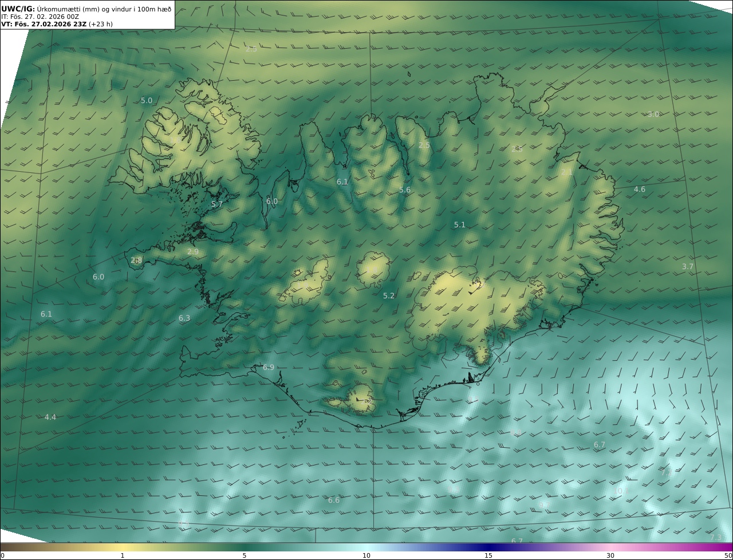Click the 3.7 value label at the eastern edge

coord(688,267)
